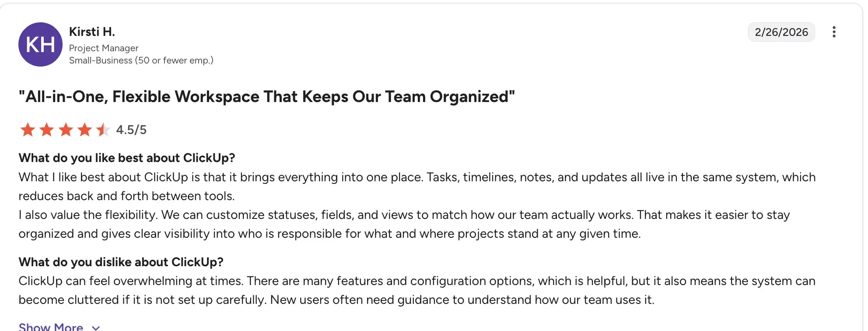Collapse options by clicking the kebab menu
The width and height of the screenshot is (868, 331).
[x=835, y=32]
